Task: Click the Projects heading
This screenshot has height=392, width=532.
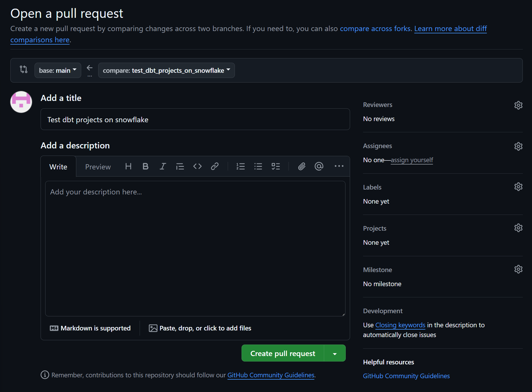Action: pyautogui.click(x=375, y=228)
